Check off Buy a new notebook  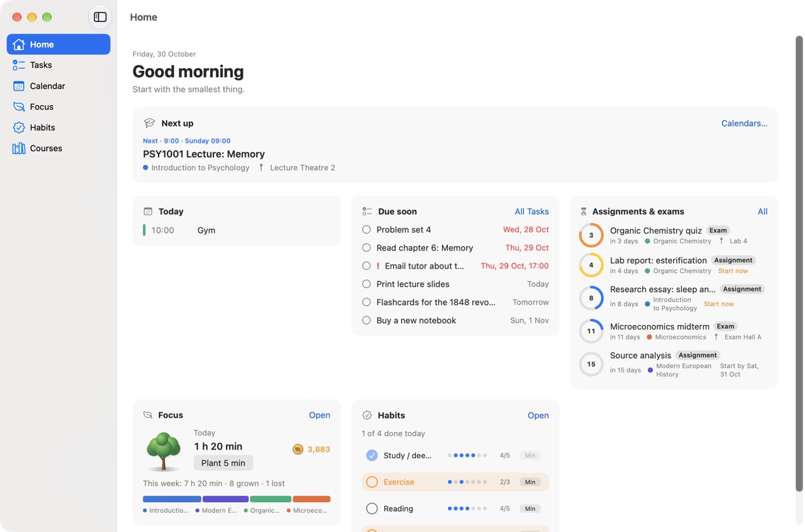tap(367, 320)
